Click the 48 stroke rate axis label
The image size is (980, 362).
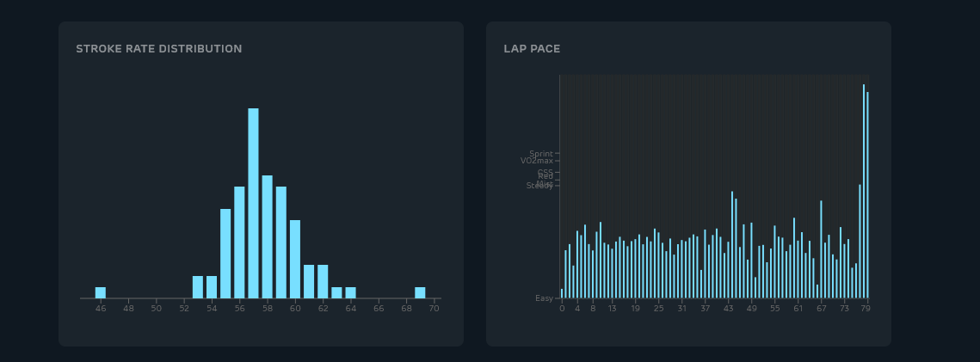pyautogui.click(x=128, y=309)
